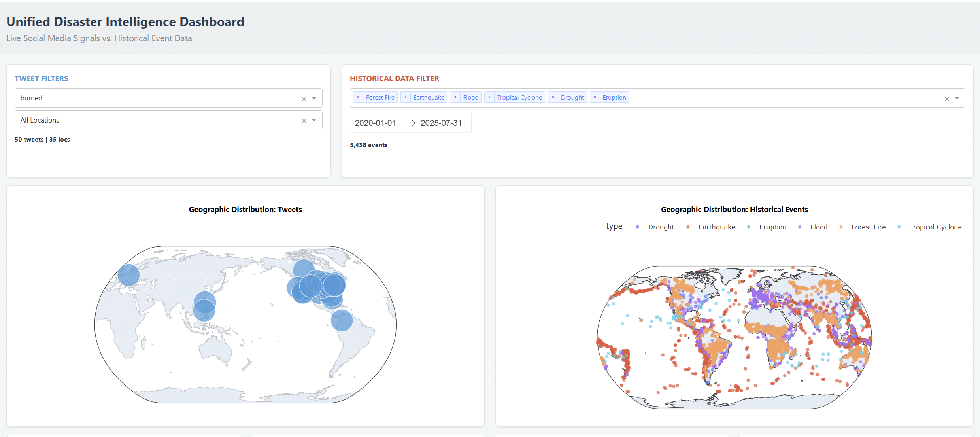
Task: Toggle Earthquake series in map legend
Action: [x=716, y=227]
